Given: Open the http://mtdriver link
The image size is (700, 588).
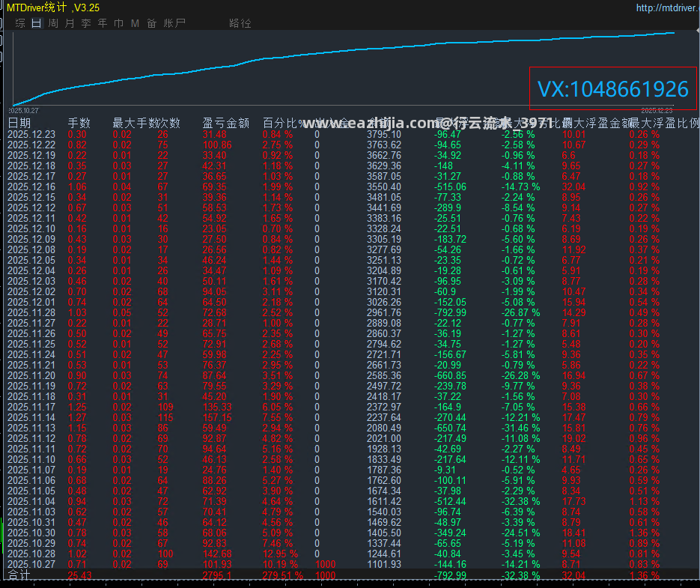Looking at the screenshot, I should coord(667,7).
